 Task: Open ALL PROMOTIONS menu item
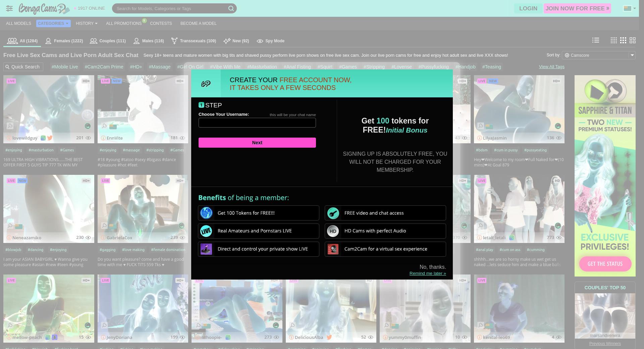124,23
